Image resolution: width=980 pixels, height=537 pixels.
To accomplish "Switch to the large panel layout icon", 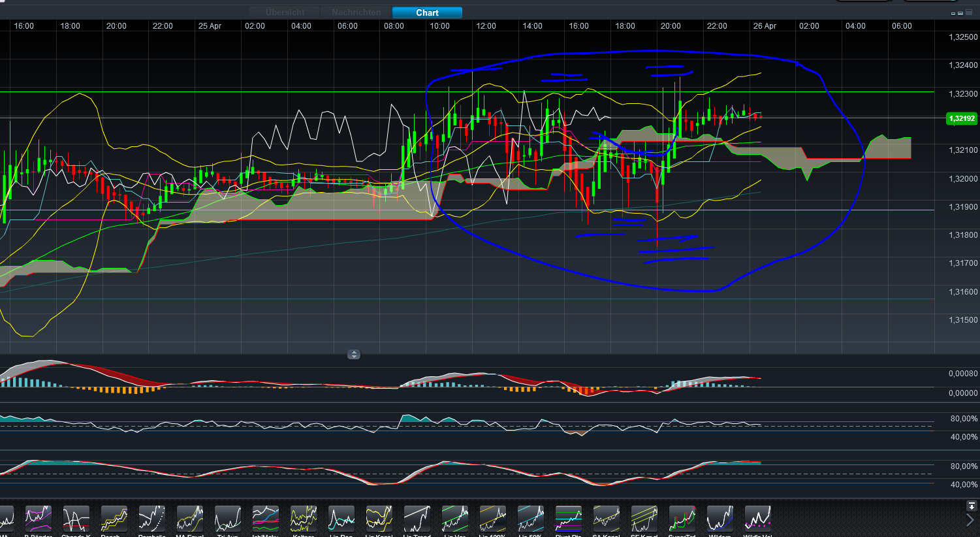I will pos(969,12).
